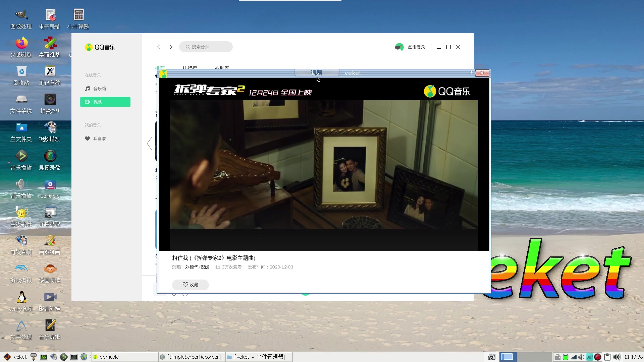Open 电视直播 desktop icon

pos(21,245)
